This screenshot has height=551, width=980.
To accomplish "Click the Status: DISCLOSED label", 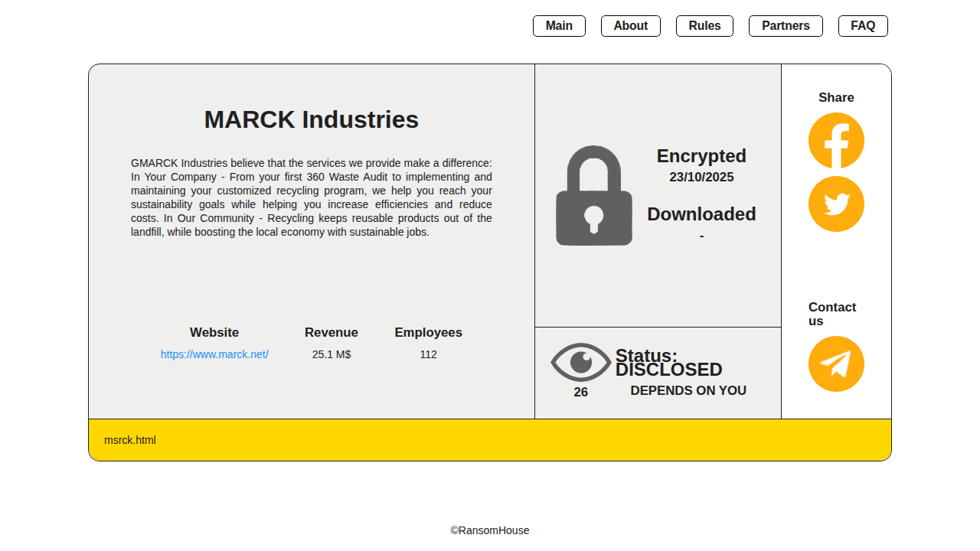I will (x=668, y=363).
